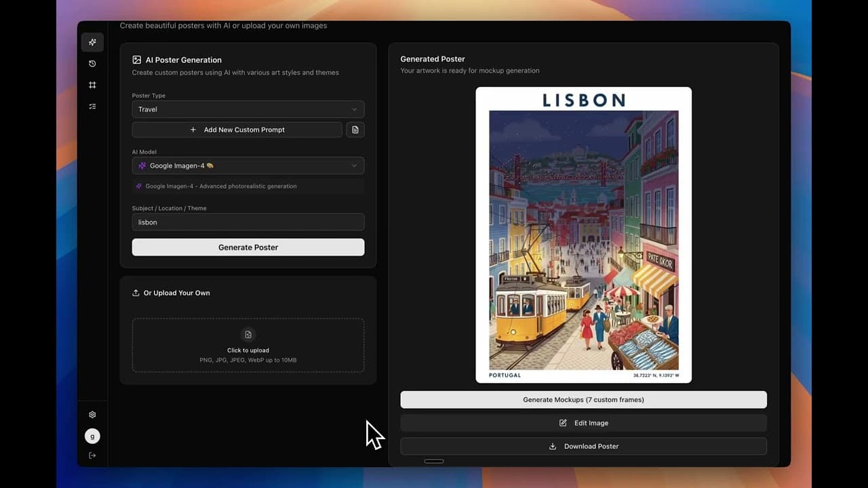Click the image icon beside AI Poster Generation
This screenshot has width=868, height=488.
pyautogui.click(x=137, y=60)
